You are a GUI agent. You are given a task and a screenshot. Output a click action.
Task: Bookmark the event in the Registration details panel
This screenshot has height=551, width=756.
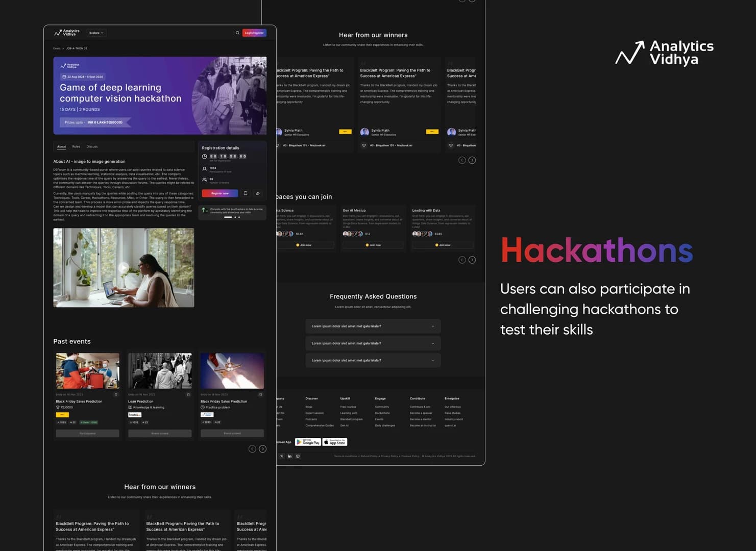[x=246, y=193]
